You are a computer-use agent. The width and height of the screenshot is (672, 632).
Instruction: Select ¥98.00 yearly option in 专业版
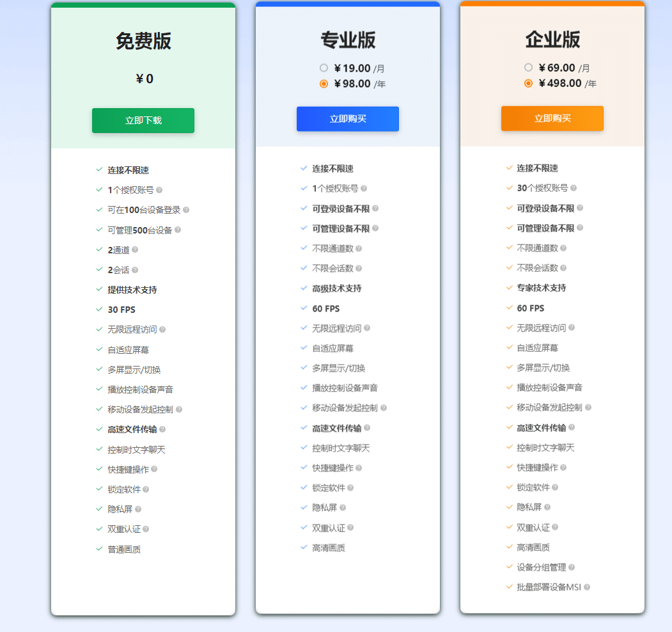tap(324, 84)
